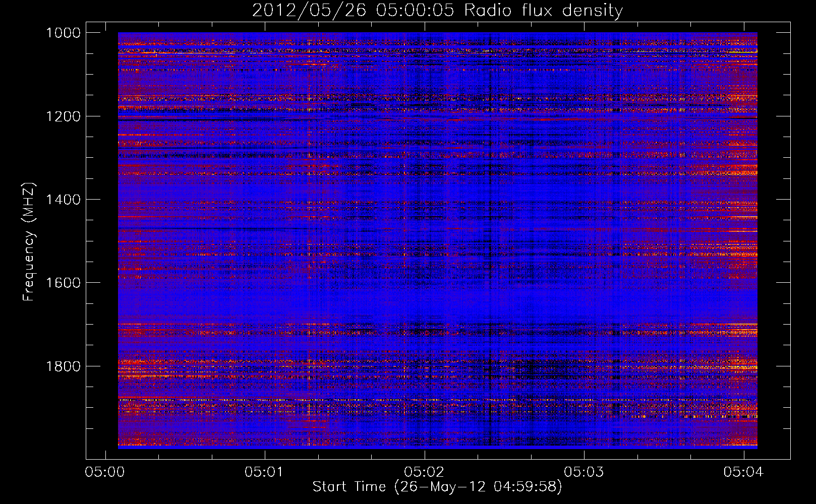Click the 05:02 time tick label
Image resolution: width=816 pixels, height=504 pixels.
click(x=425, y=472)
